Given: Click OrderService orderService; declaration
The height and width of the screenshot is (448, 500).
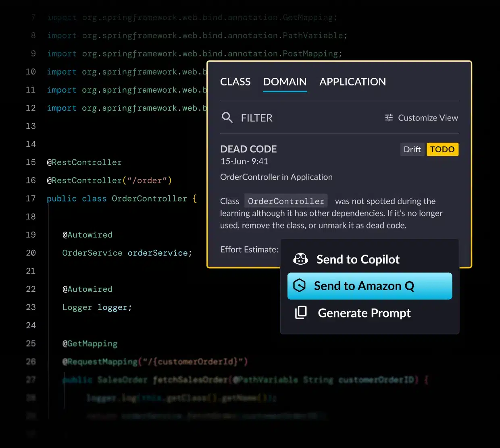Looking at the screenshot, I should (127, 253).
